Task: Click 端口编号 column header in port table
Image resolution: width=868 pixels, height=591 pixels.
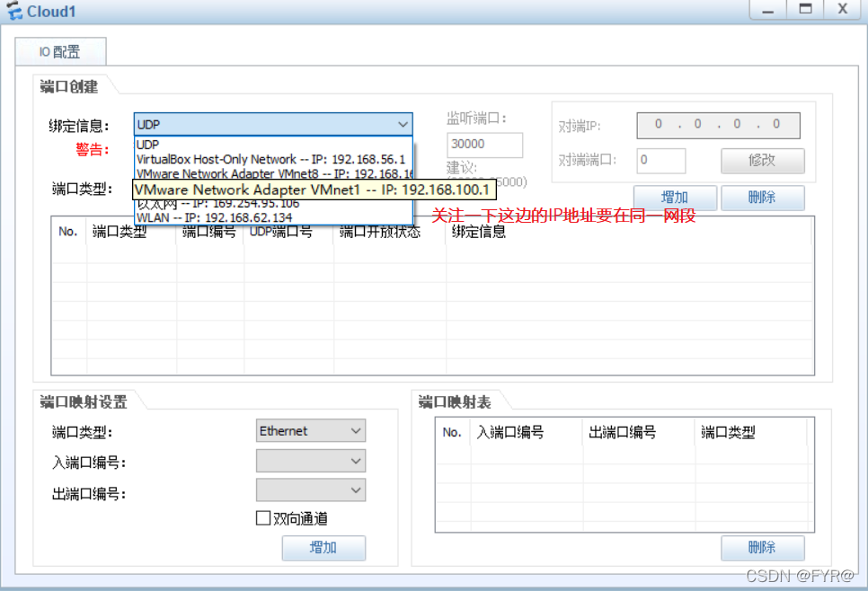Action: coord(209,232)
